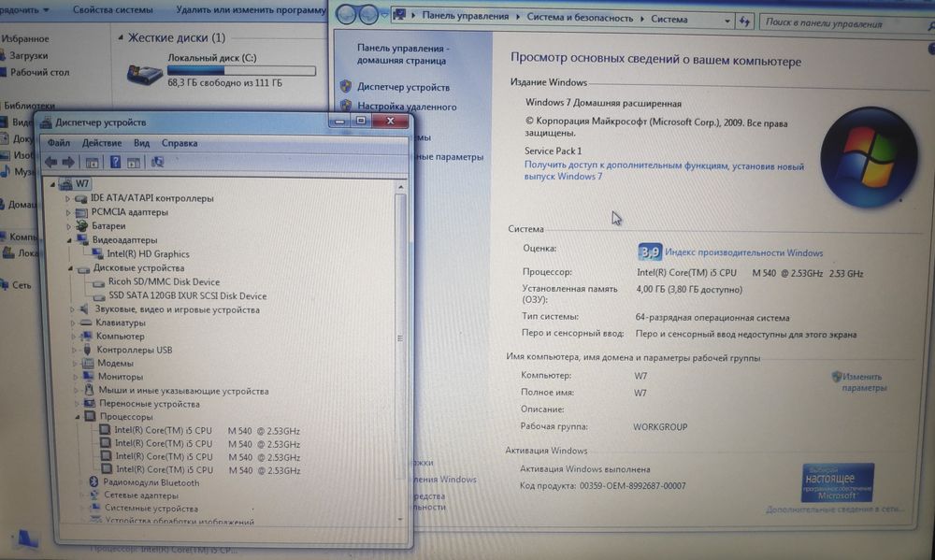Click the Forward arrow in Device Manager toolbar

(x=68, y=162)
